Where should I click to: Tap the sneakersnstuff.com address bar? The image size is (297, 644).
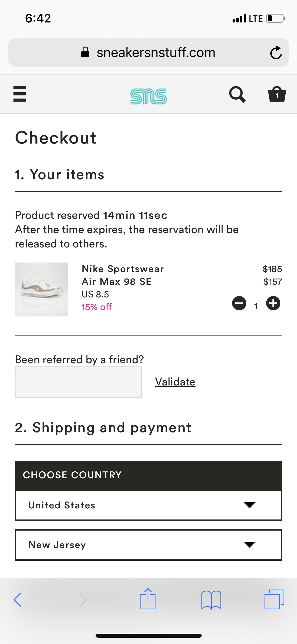tap(156, 52)
